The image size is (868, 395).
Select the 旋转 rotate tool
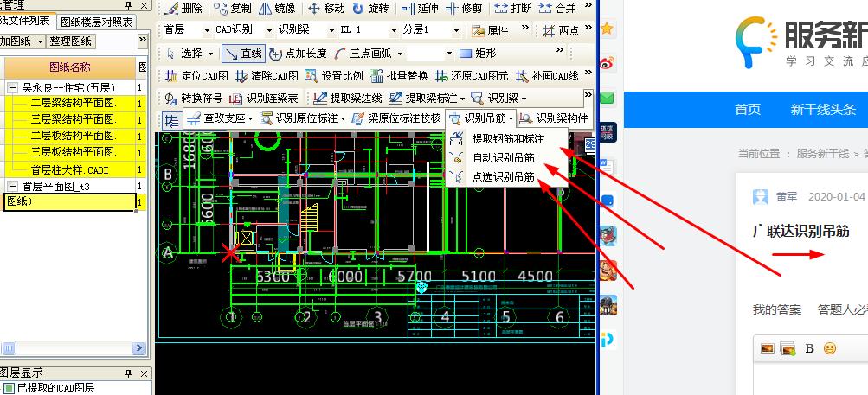click(x=371, y=9)
